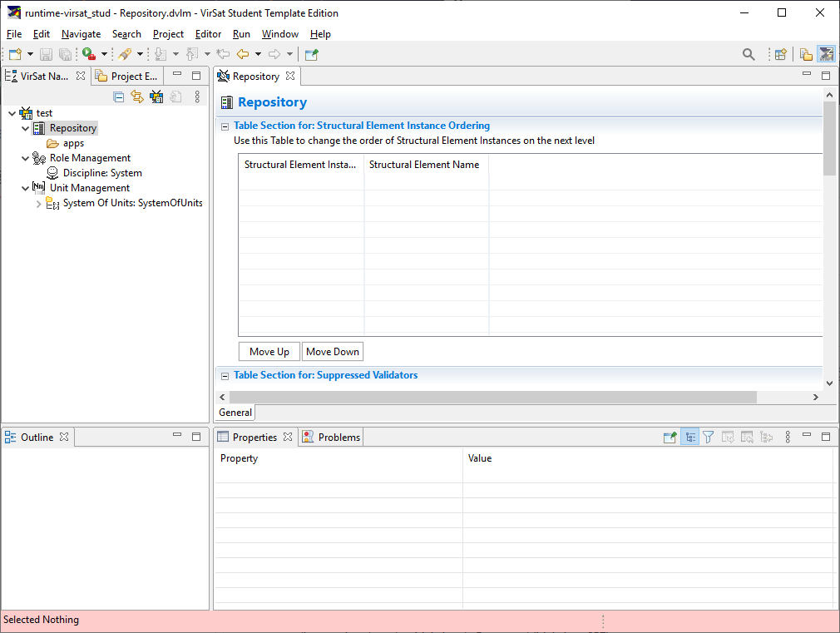Open the navigator View Menu three dots
The height and width of the screenshot is (633, 840).
tap(197, 97)
